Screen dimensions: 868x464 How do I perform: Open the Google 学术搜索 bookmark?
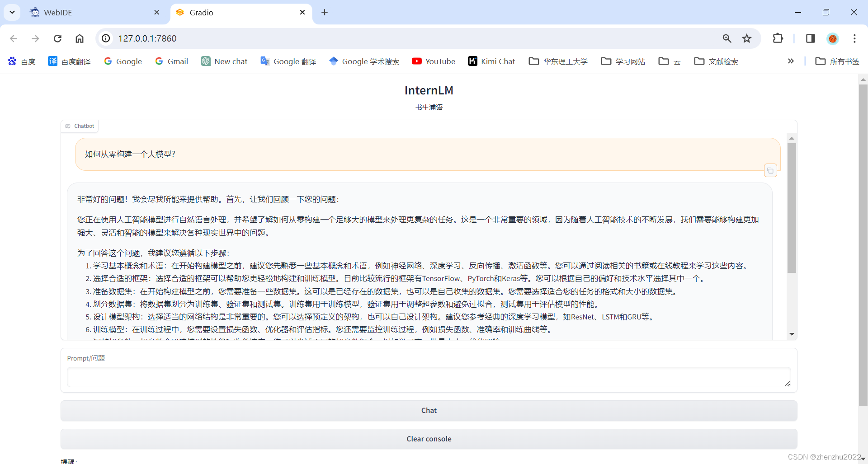[364, 61]
